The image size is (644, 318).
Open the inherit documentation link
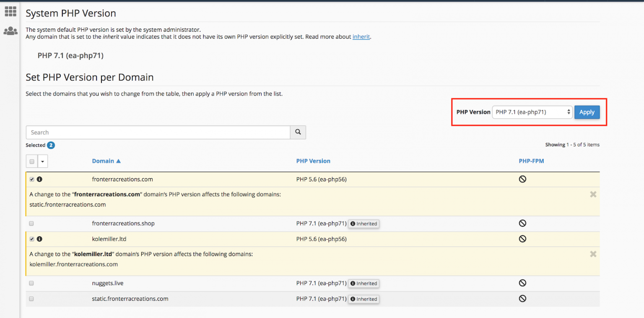point(361,36)
